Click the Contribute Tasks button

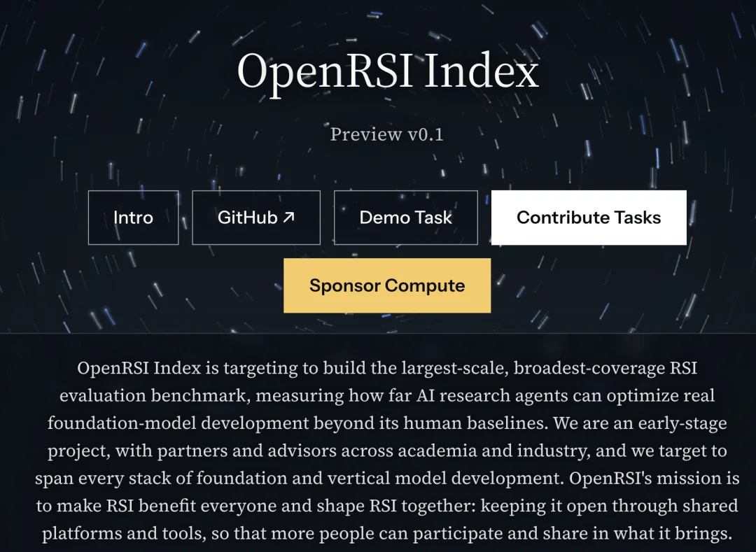tap(589, 218)
